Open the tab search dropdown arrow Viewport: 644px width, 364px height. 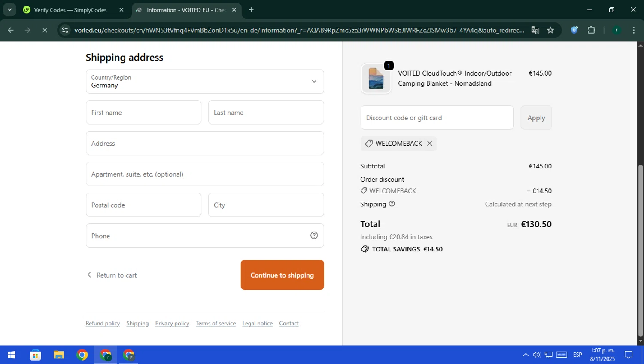[9, 10]
